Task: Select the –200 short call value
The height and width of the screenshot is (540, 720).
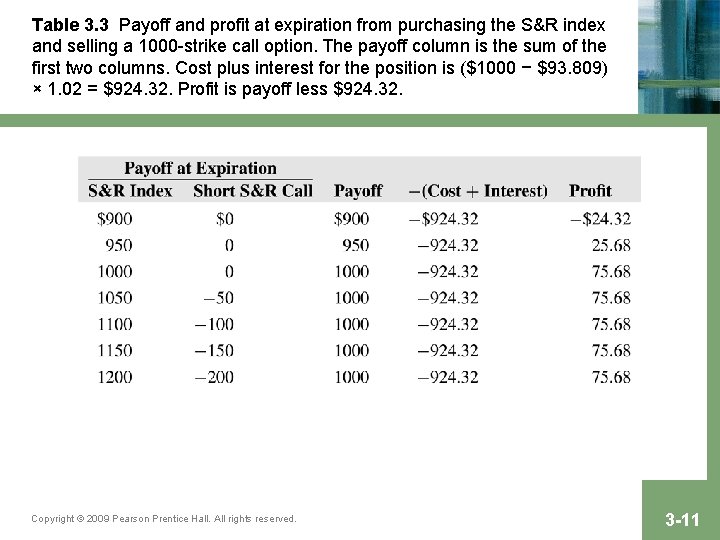Action: pos(214,377)
